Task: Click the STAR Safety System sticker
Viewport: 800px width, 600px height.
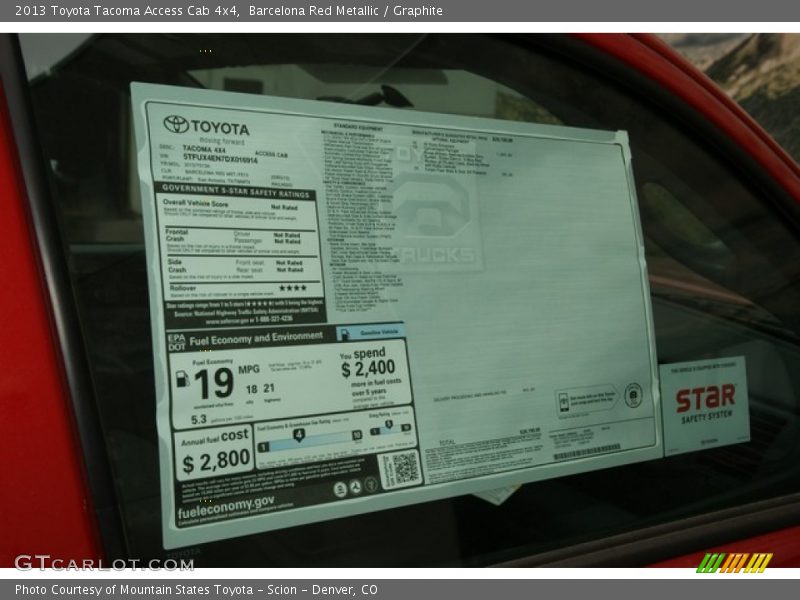Action: (705, 405)
